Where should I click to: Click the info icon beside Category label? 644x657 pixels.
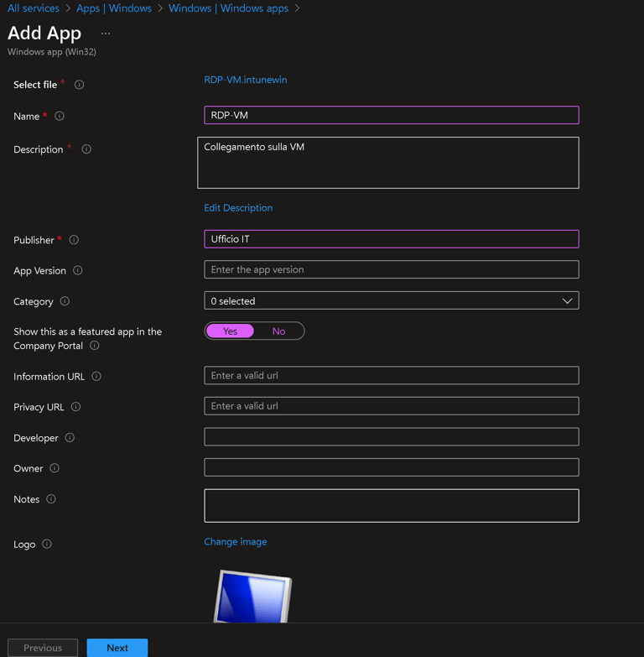pyautogui.click(x=65, y=301)
